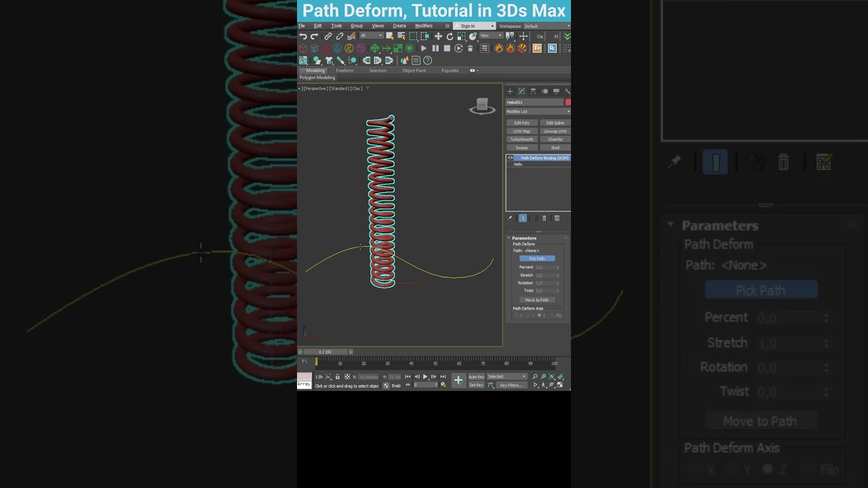
Task: Click the first orange flame toolbar icon
Action: point(499,48)
